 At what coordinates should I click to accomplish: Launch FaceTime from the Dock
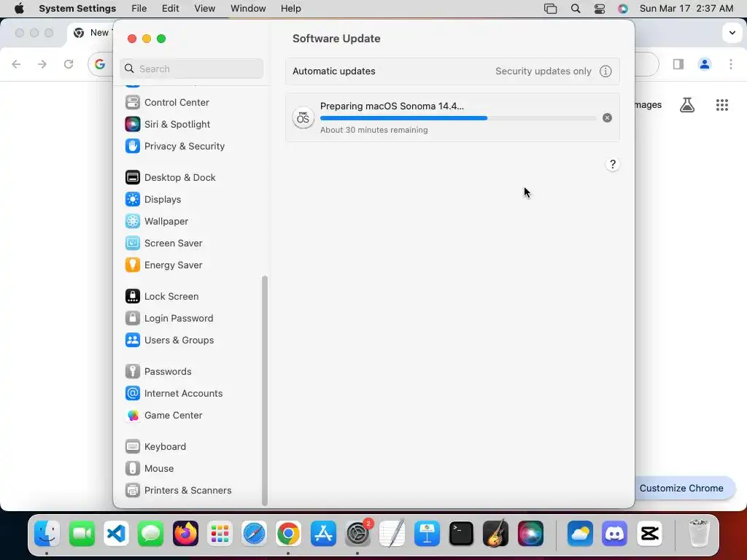82,533
